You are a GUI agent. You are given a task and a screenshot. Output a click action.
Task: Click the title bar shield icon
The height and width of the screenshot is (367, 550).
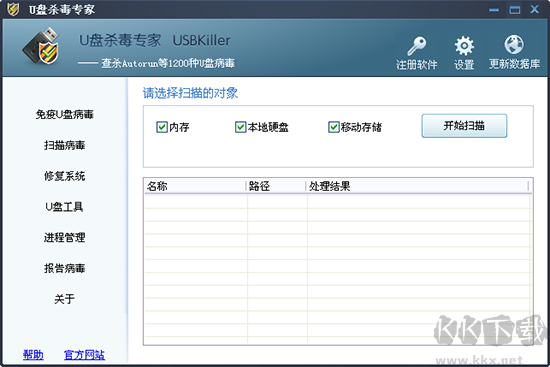13,9
